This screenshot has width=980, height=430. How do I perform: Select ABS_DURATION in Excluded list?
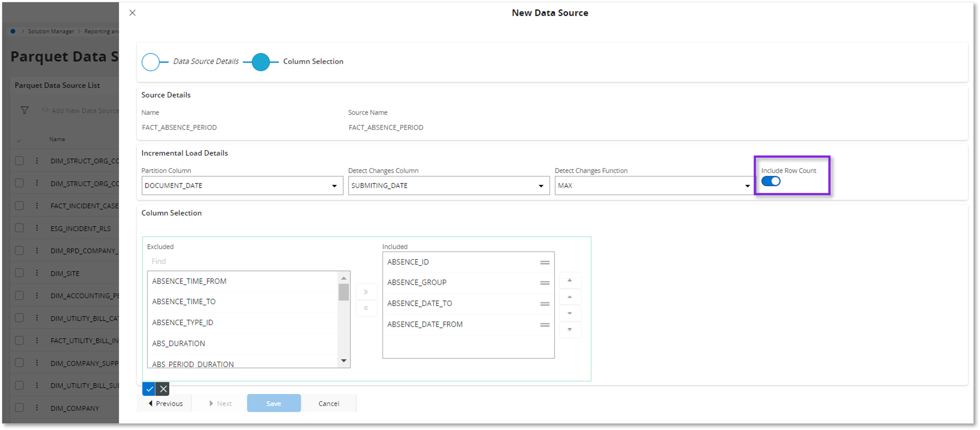click(242, 344)
